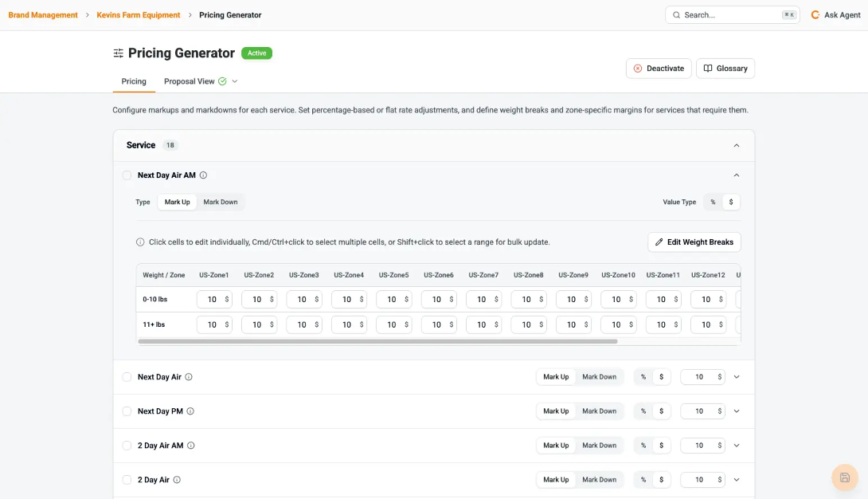Click info icon beside Next Day Air AM
The width and height of the screenshot is (868, 499).
(203, 175)
